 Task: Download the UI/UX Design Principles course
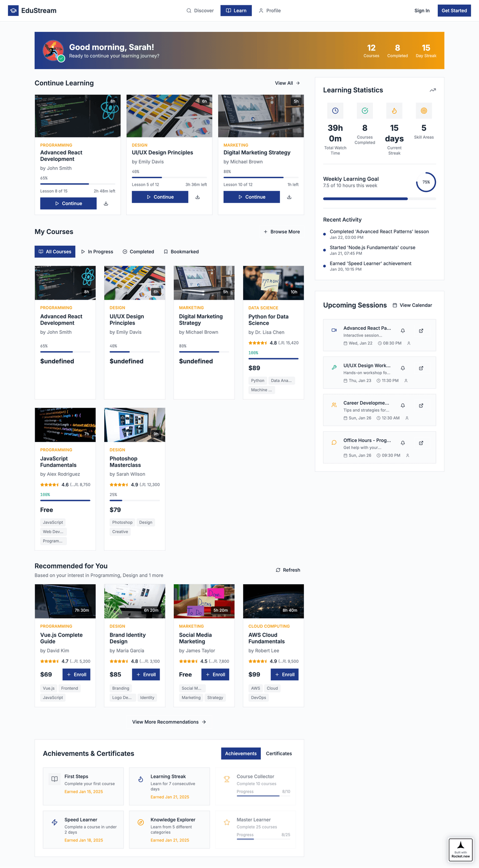click(x=198, y=197)
